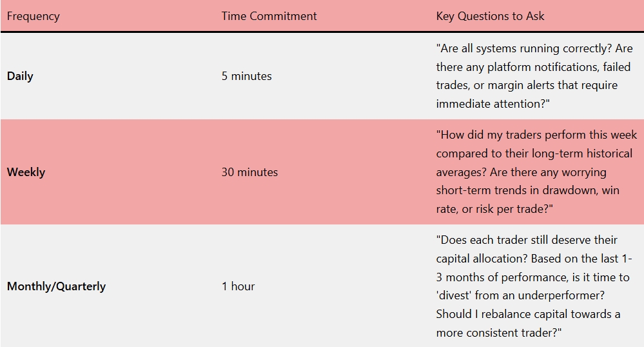The image size is (644, 347).
Task: Click the Time Commitment column header
Action: point(269,16)
